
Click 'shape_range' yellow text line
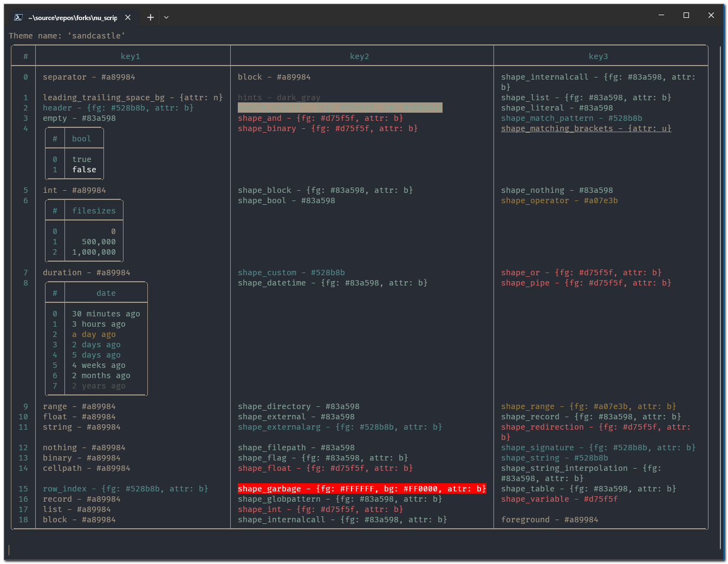589,406
